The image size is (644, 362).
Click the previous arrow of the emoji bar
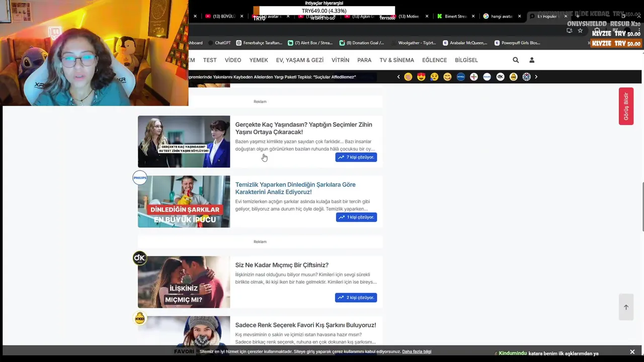pyautogui.click(x=398, y=77)
